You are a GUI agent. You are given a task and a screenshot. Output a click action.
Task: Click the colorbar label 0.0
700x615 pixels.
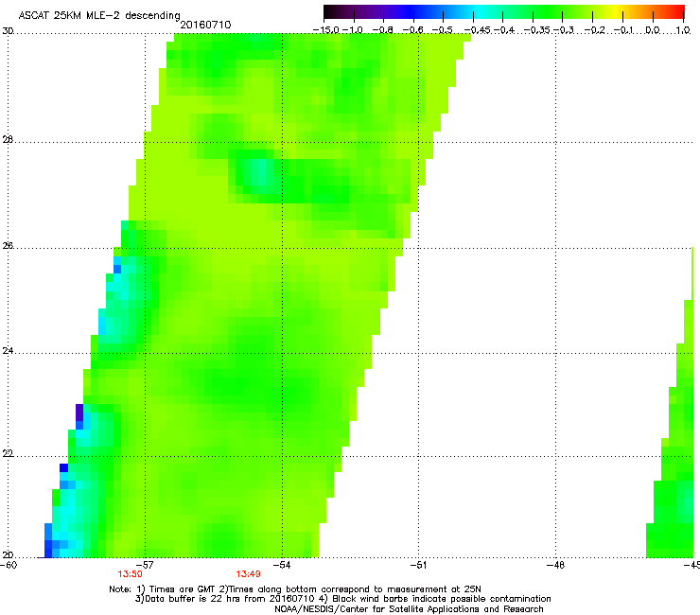pos(653,30)
